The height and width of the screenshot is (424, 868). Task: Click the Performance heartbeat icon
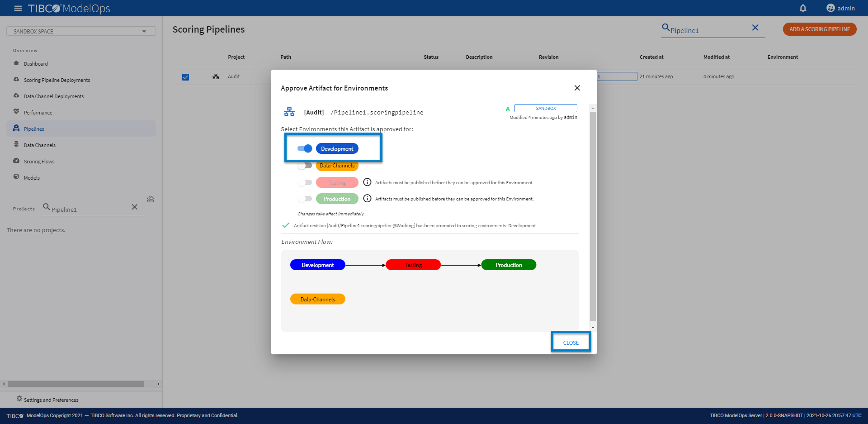coord(16,111)
